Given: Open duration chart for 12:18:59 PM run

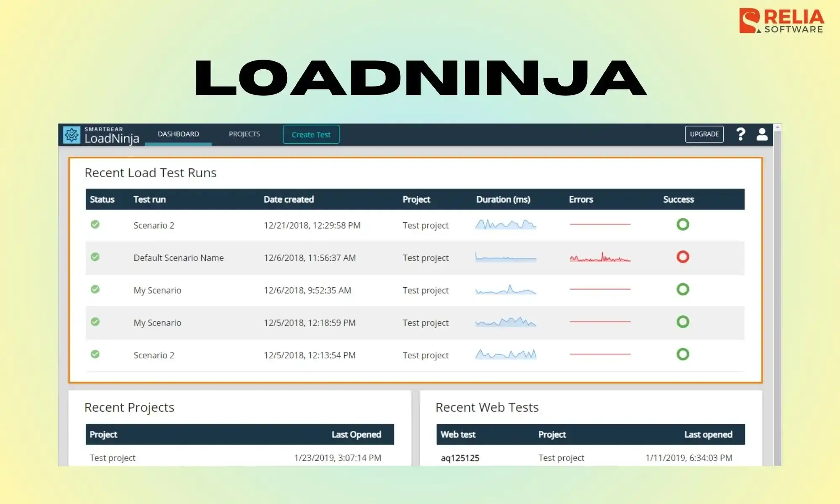Looking at the screenshot, I should (x=506, y=322).
